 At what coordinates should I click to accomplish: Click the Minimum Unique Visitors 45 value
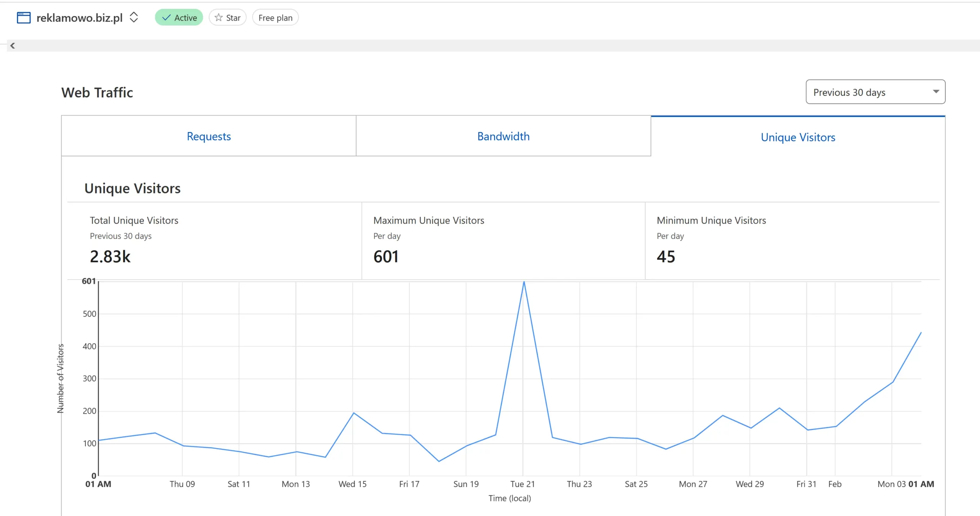coord(666,257)
